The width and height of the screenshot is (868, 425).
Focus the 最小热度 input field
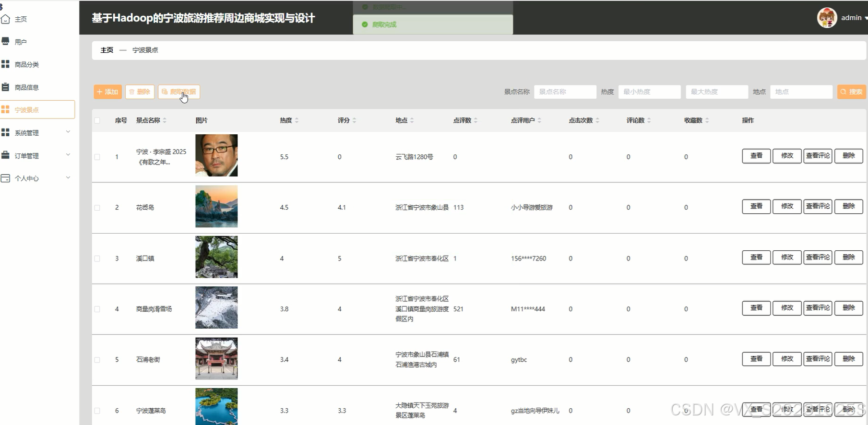coord(650,92)
